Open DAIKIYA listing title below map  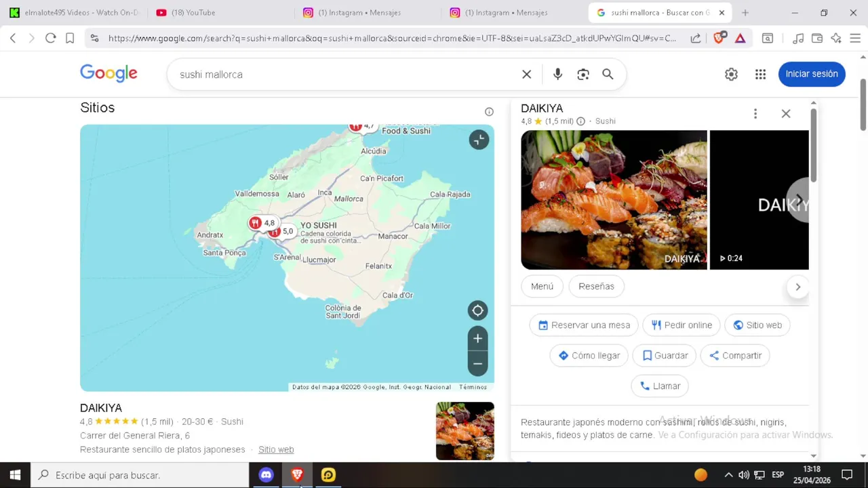coord(101,408)
